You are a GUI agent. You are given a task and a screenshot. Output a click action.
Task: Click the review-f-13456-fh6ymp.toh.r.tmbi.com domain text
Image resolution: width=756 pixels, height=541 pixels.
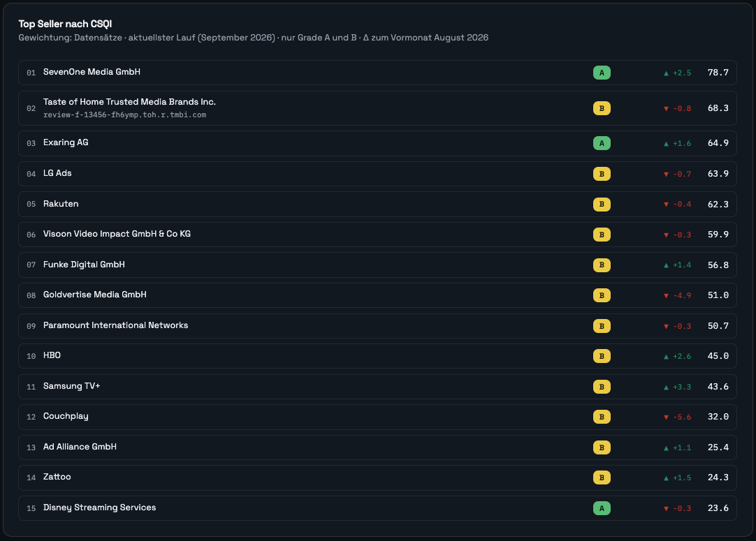(124, 114)
